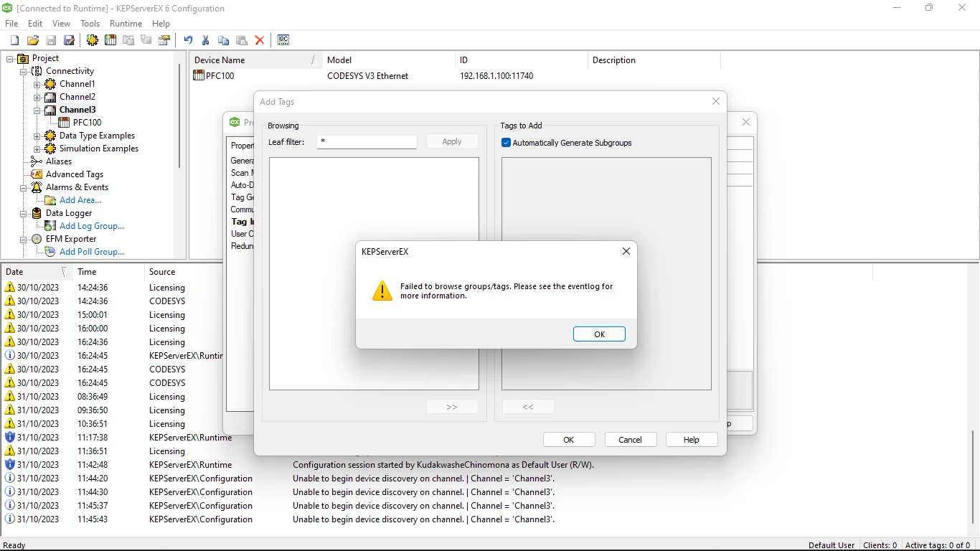
Task: Click Cancel in the Add Tags dialog
Action: [x=630, y=440]
